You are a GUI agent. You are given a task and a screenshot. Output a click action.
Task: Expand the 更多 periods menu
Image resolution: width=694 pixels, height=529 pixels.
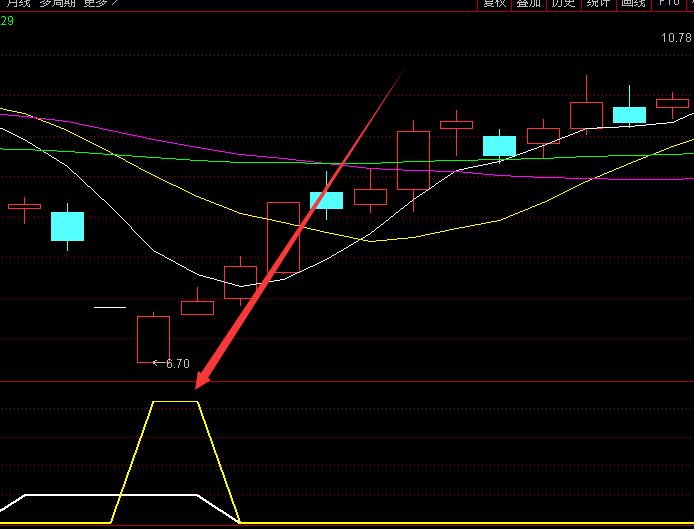coord(100,4)
